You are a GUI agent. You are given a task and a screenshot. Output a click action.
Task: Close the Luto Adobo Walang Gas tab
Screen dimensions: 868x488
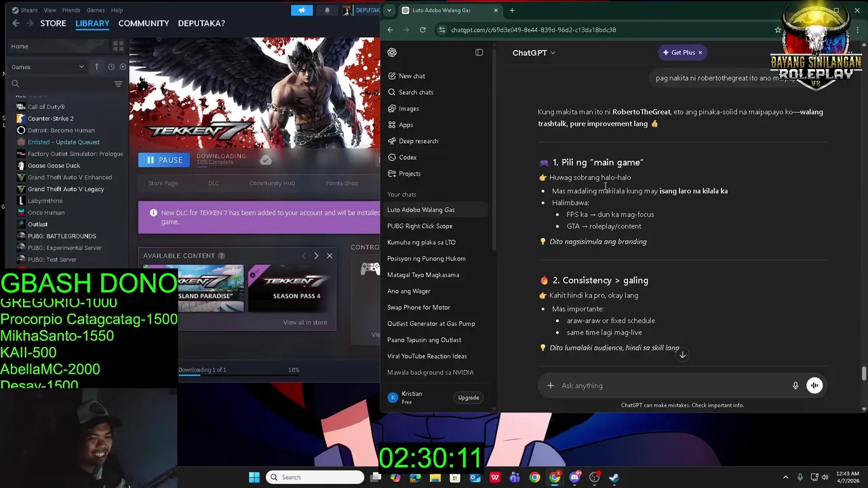coord(496,10)
